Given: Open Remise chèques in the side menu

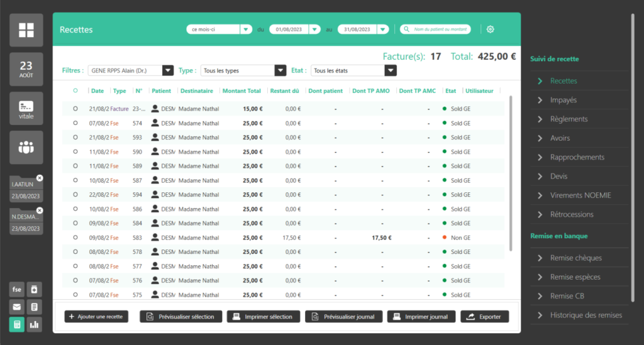Looking at the screenshot, I should [x=575, y=258].
